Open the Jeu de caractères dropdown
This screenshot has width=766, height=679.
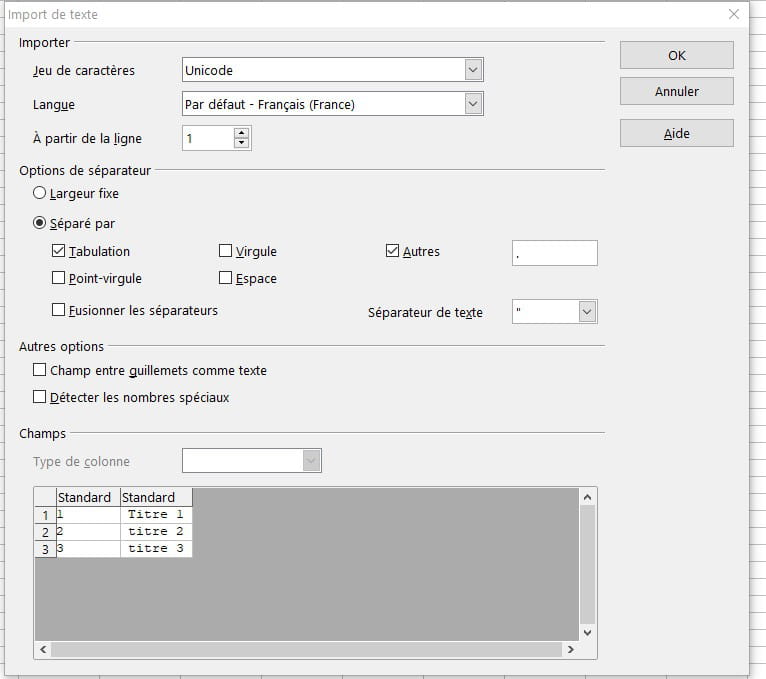coord(473,70)
